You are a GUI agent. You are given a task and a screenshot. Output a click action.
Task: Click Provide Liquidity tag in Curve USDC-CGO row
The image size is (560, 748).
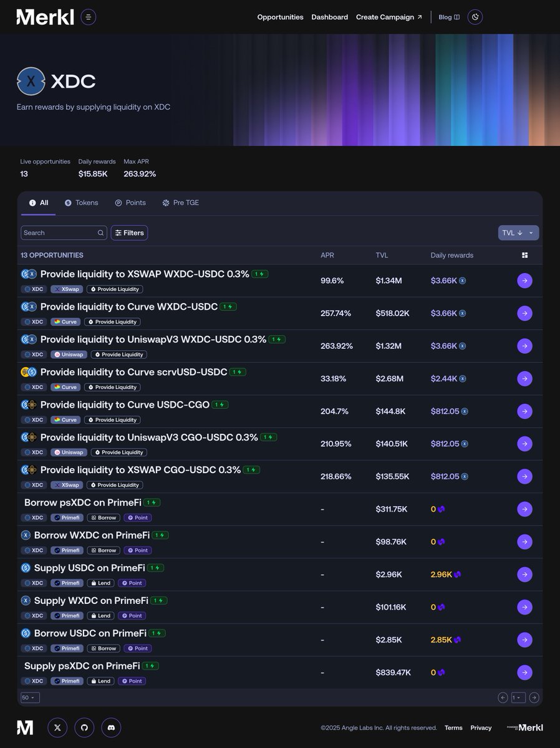[112, 420]
